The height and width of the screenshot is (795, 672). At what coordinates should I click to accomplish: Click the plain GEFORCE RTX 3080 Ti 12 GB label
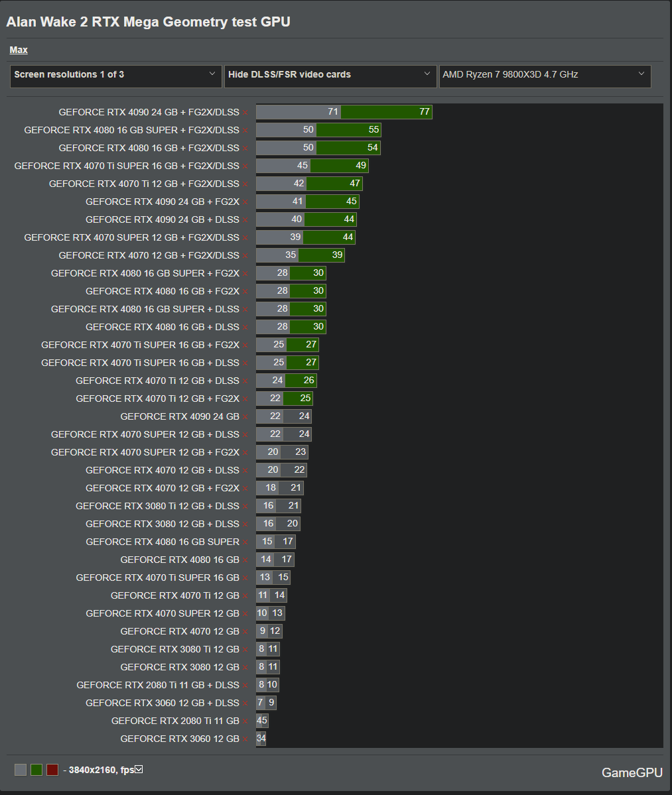(x=175, y=649)
